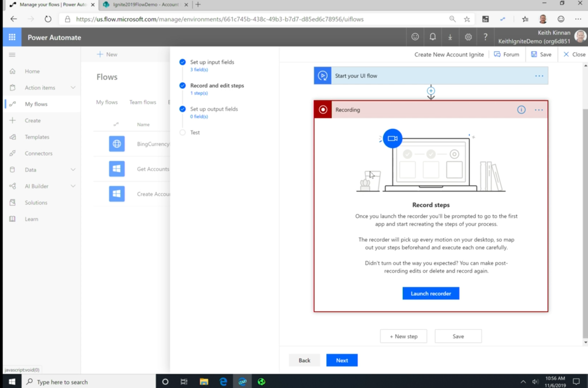Add this page to favorites star
Viewport: 588px width, 388px height.
tap(467, 19)
